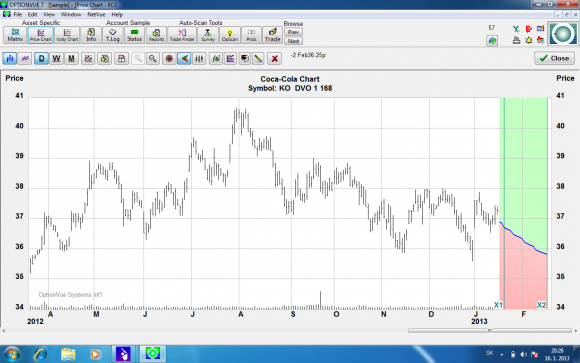Open the View menu
580x363 pixels.
pos(49,14)
